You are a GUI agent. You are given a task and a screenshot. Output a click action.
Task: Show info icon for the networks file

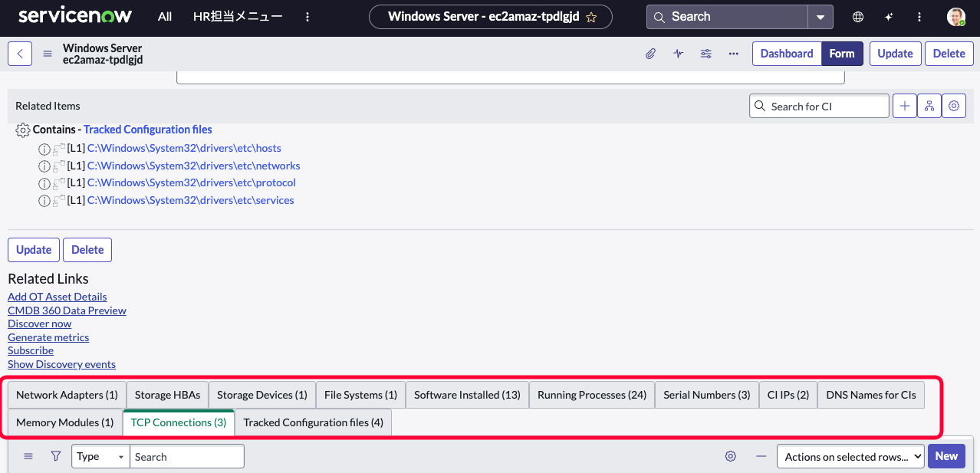tap(44, 166)
